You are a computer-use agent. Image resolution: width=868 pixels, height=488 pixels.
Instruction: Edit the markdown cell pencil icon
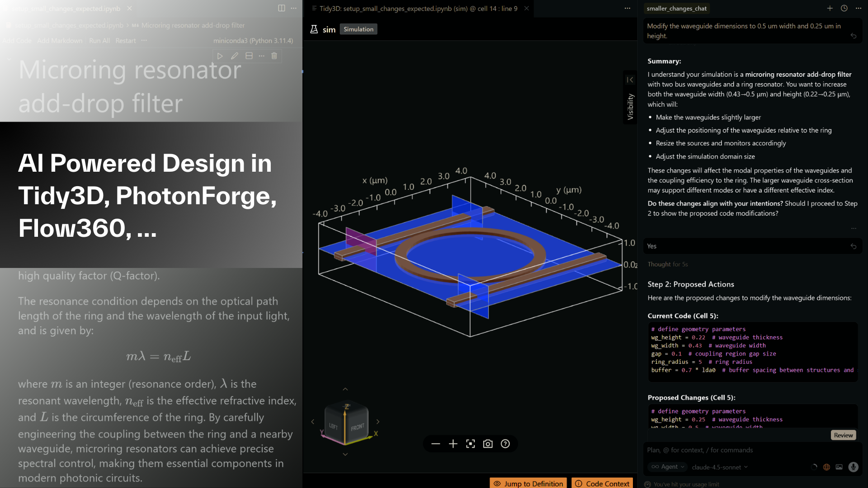234,56
